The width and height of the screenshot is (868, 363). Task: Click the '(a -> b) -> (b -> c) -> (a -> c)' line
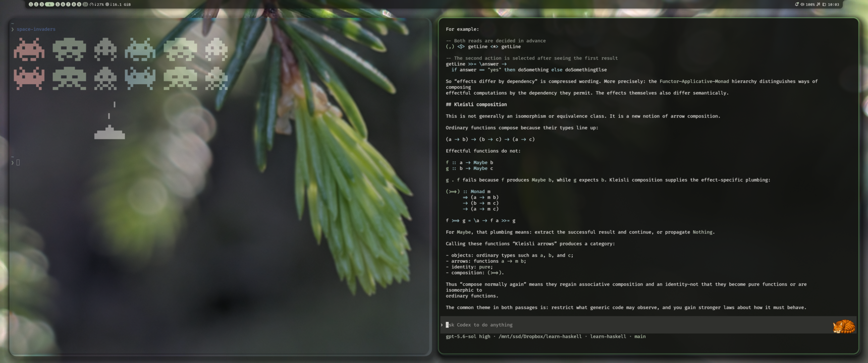(x=490, y=139)
